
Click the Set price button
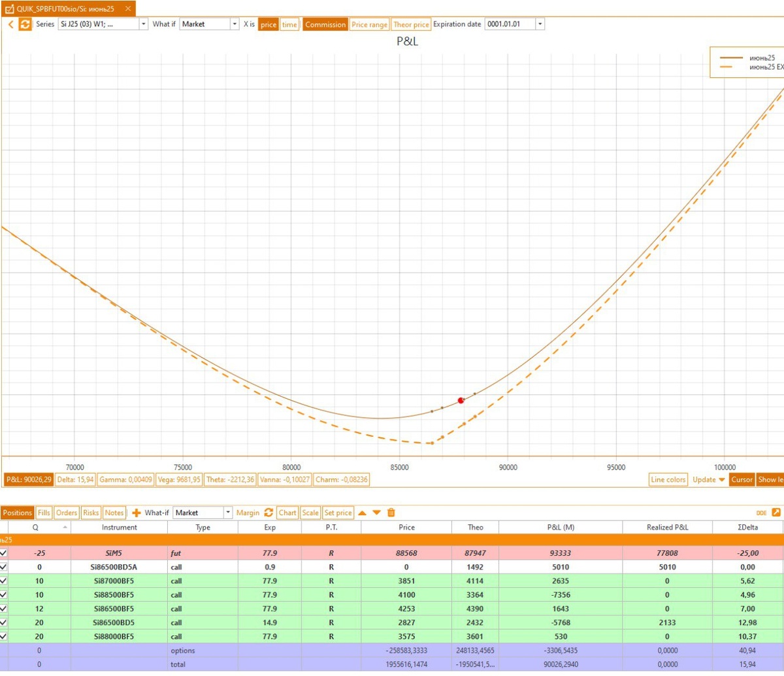[338, 513]
